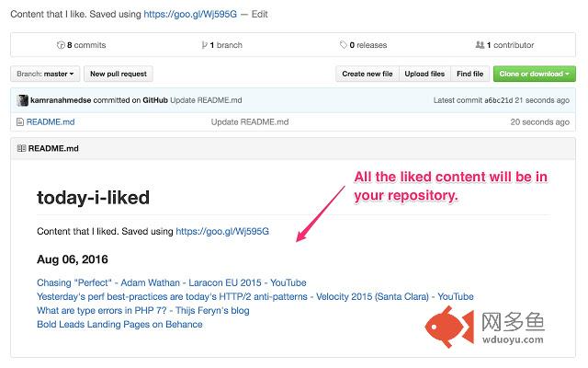Screen dimensions: 588x368
Task: Open the 0 releases tab
Action: 364,45
